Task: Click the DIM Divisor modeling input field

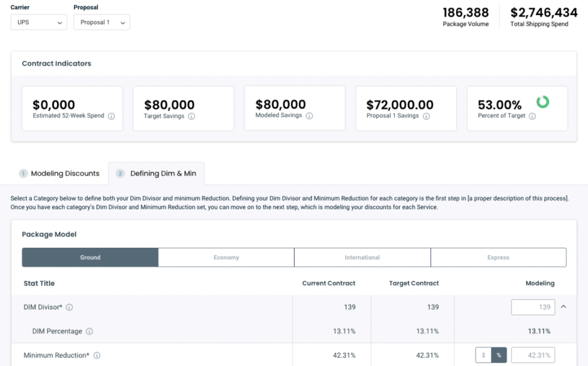Action: pyautogui.click(x=533, y=307)
